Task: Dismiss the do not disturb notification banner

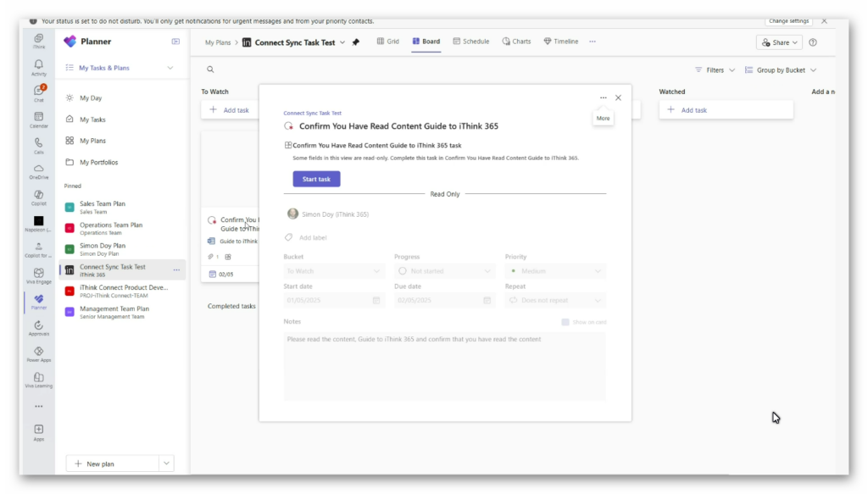Action: click(824, 21)
